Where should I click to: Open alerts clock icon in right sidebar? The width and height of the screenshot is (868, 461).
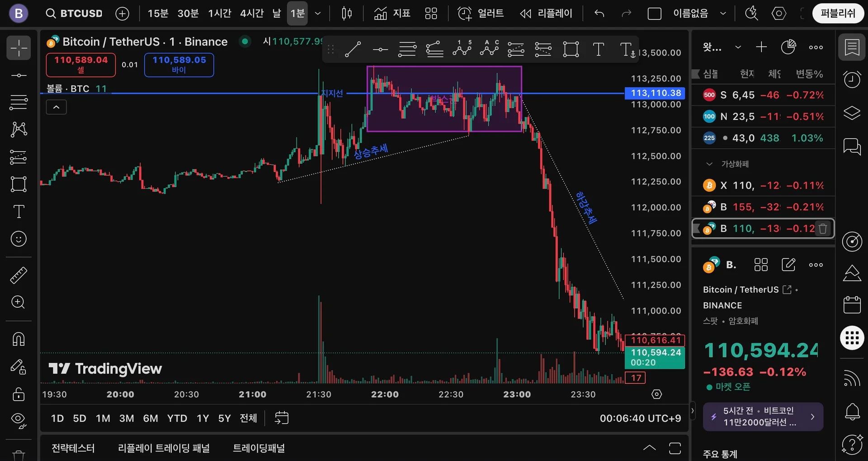[x=852, y=80]
